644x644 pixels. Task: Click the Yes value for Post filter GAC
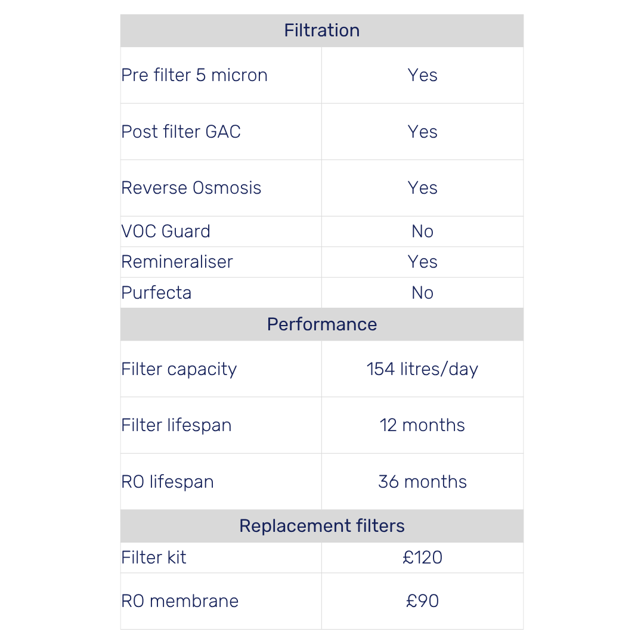pyautogui.click(x=422, y=132)
